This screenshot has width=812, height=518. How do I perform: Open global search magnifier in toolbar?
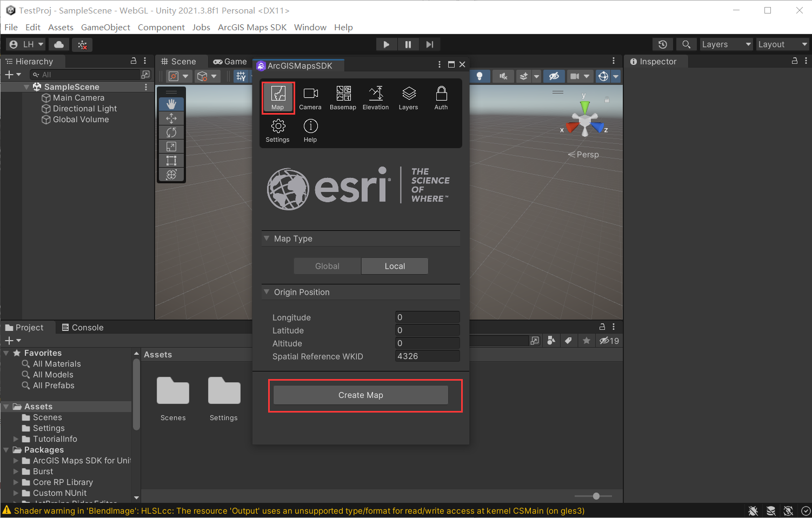pos(686,44)
